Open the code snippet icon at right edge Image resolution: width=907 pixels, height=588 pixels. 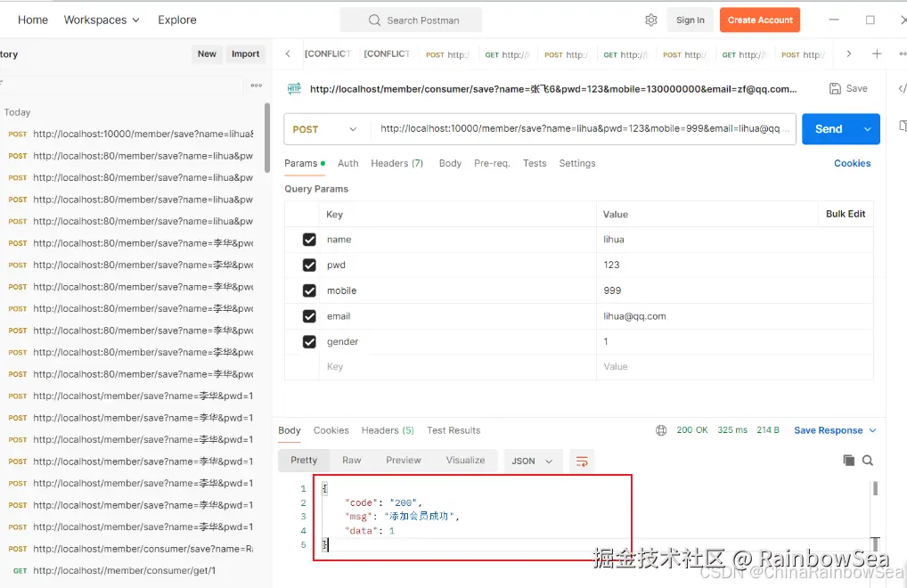tap(903, 88)
